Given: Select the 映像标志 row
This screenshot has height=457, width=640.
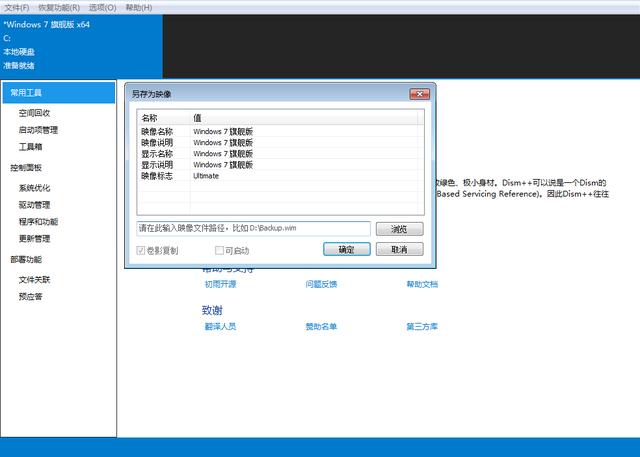Looking at the screenshot, I should click(x=278, y=175).
